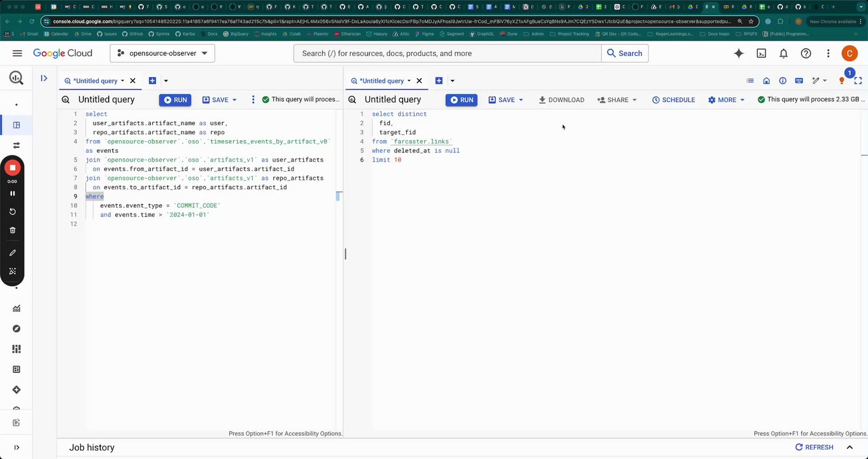Expand the Job history panel
Viewport: 868px width, 459px height.
tap(850, 448)
